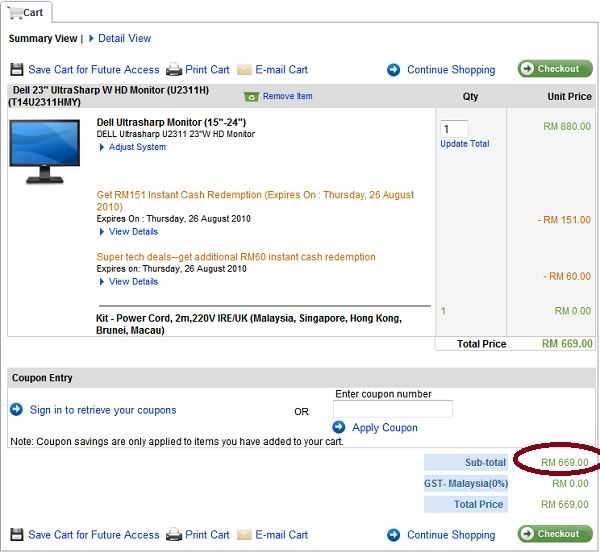600x553 pixels.
Task: Click the Remove Item link
Action: pos(287,96)
